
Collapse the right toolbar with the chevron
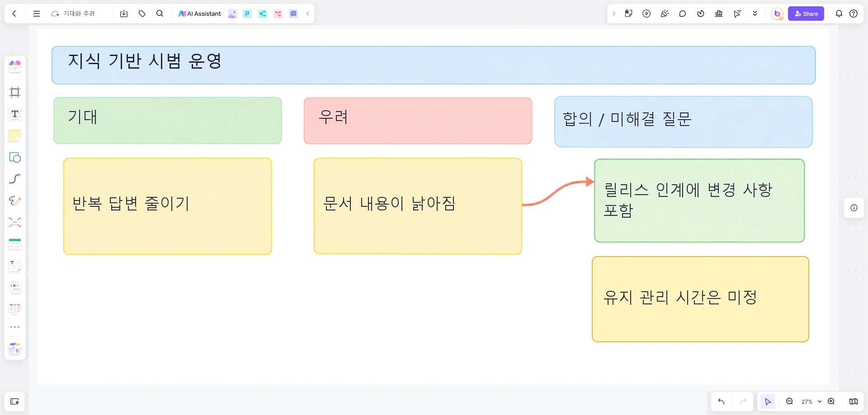point(614,14)
